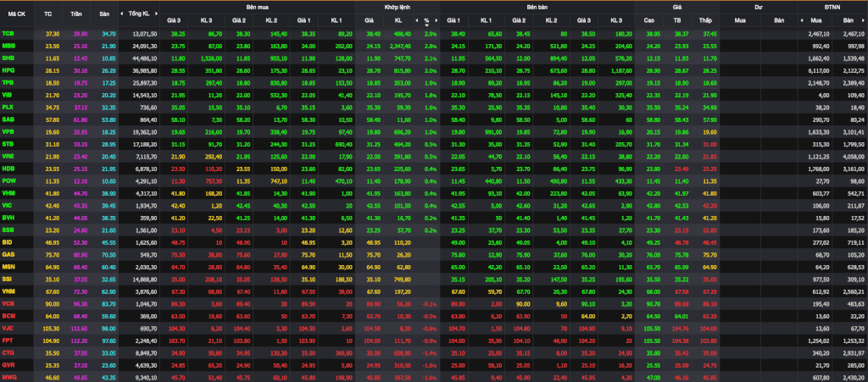Open the FPT stock symbol
The width and height of the screenshot is (868, 382).
tap(7, 339)
